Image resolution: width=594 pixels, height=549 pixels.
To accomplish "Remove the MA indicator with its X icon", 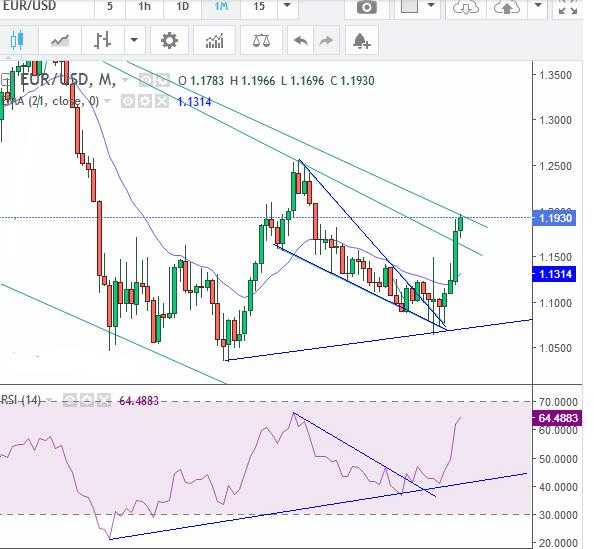I will [162, 101].
